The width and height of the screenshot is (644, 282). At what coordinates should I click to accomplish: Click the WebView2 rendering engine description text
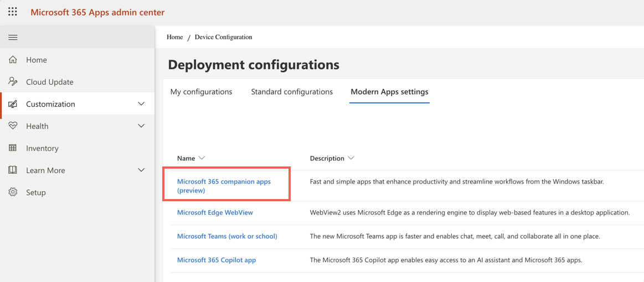coord(470,212)
